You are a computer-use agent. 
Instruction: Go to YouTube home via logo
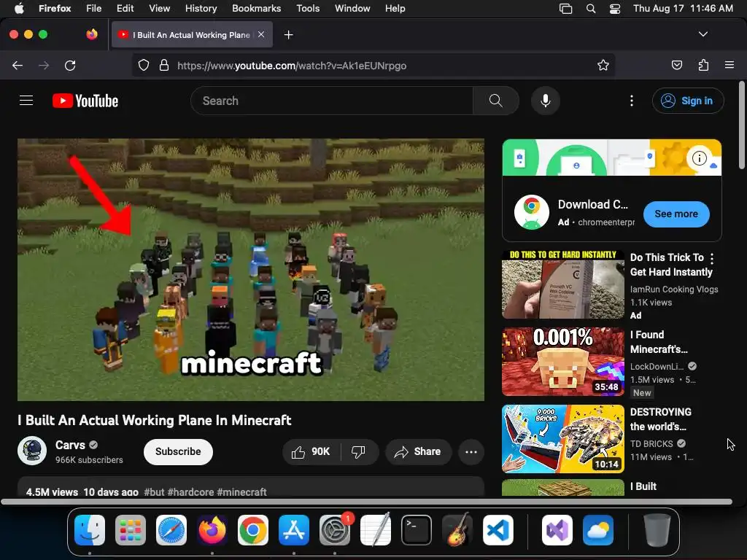click(x=85, y=101)
